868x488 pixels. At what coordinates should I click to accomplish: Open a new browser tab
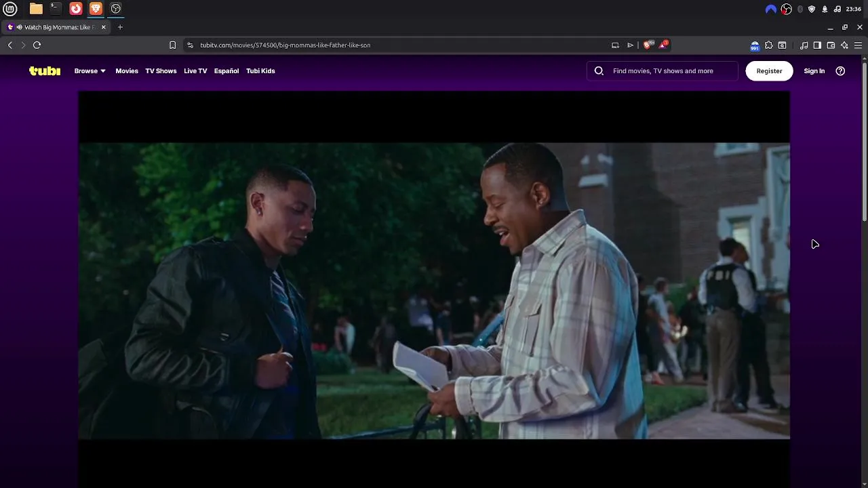point(120,27)
